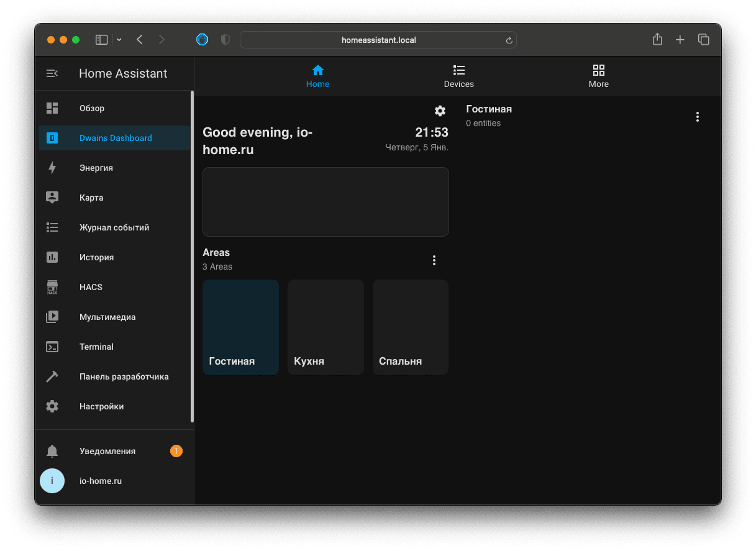The width and height of the screenshot is (756, 551).
Task: Open the Энергия panel
Action: tap(96, 168)
